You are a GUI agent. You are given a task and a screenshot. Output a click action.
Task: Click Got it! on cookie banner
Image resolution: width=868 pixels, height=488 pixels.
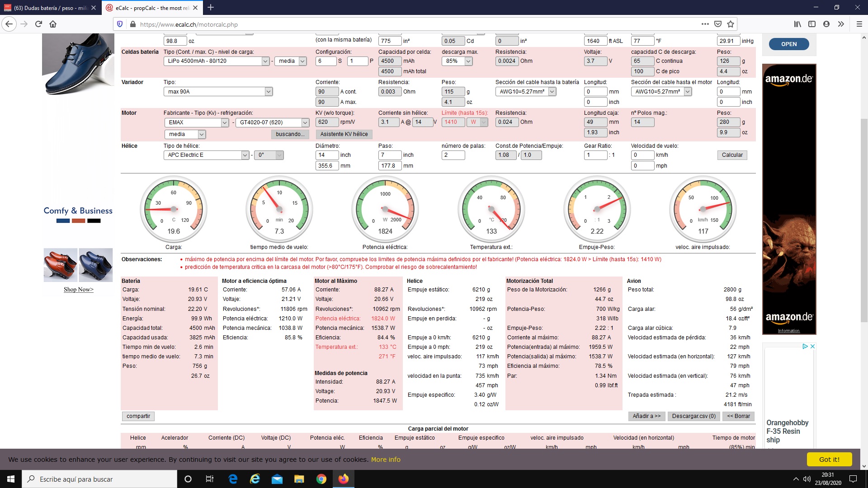pos(829,459)
